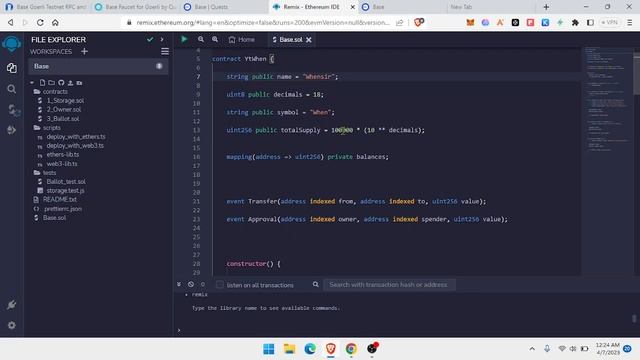The width and height of the screenshot is (640, 360).
Task: Click the editor zoom in magnifier
Action: click(215, 39)
